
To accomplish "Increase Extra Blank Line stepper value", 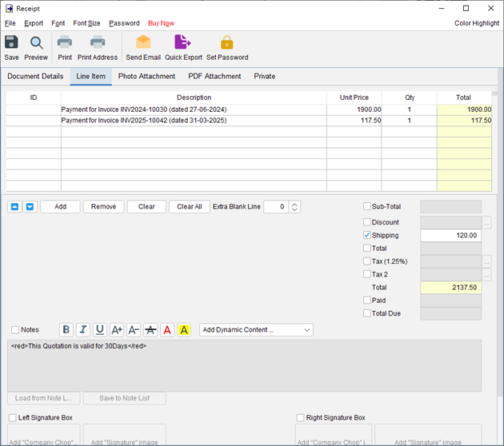I will pos(294,204).
